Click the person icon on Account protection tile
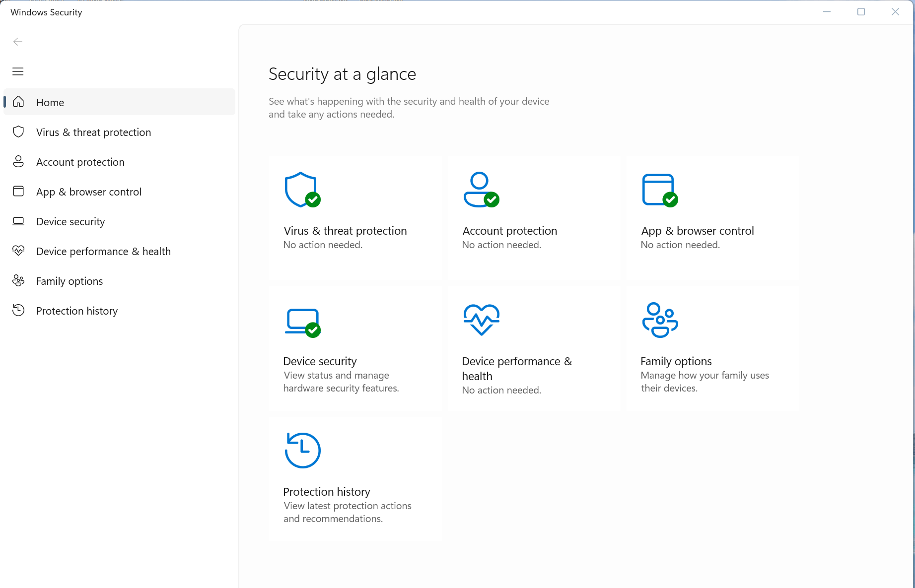The height and width of the screenshot is (588, 915). [480, 189]
